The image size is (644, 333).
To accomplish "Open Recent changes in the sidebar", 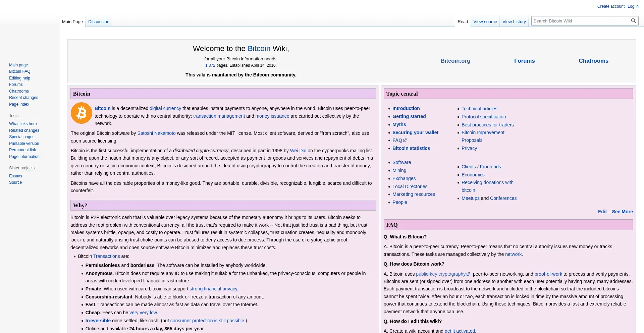I will click(x=23, y=98).
